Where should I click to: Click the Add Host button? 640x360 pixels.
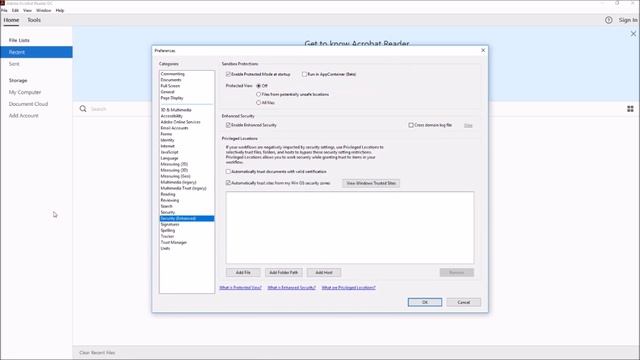coord(324,272)
